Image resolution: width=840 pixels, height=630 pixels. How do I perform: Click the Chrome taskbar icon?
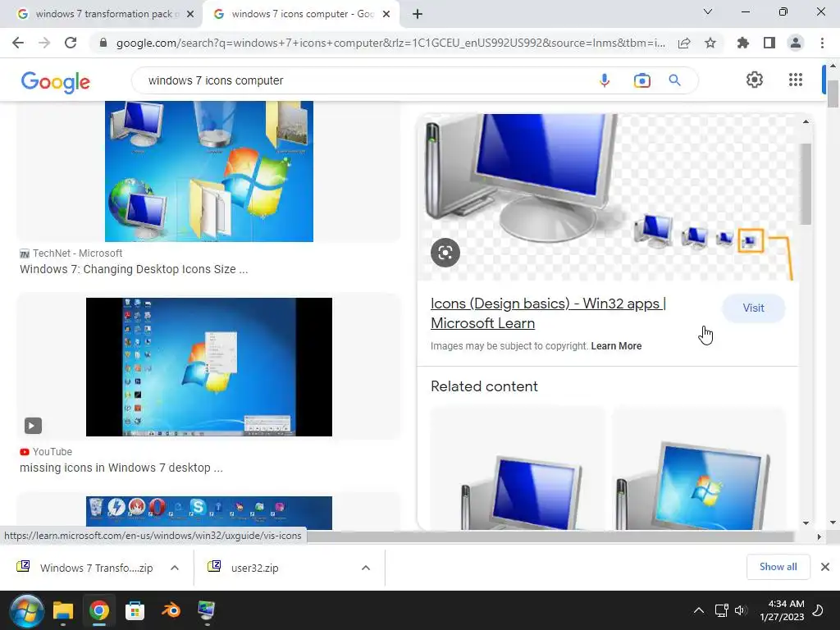(99, 610)
